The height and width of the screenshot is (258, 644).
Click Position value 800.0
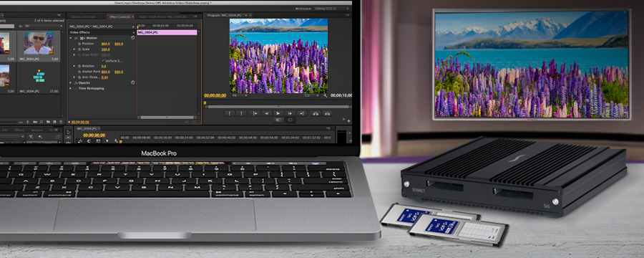click(x=106, y=44)
